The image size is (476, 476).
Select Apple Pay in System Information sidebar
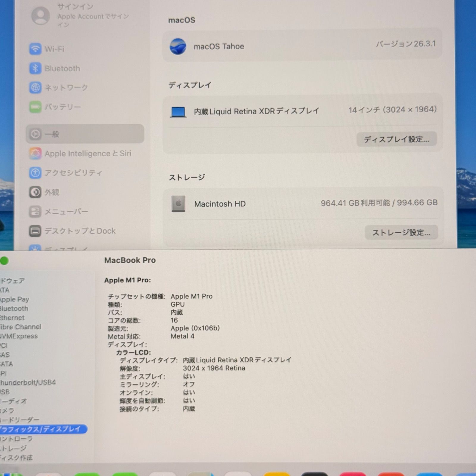click(15, 299)
